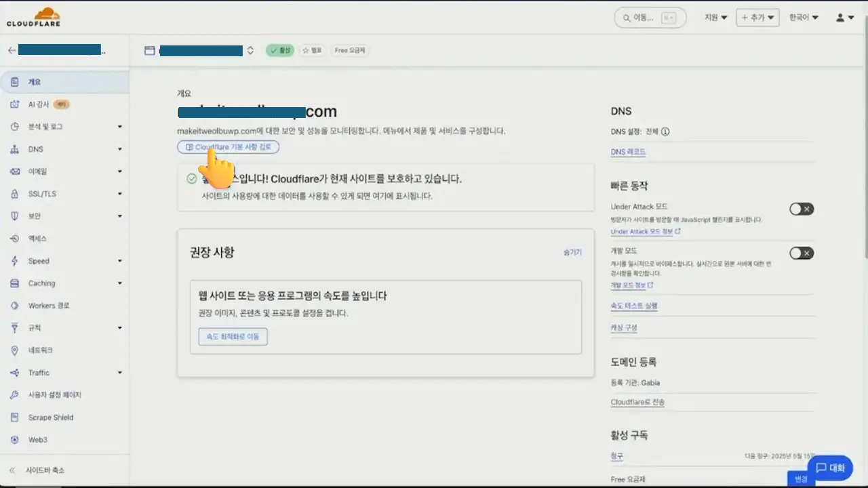This screenshot has width=868, height=488.
Task: Click the Cloudflare logo
Action: pos(33,17)
